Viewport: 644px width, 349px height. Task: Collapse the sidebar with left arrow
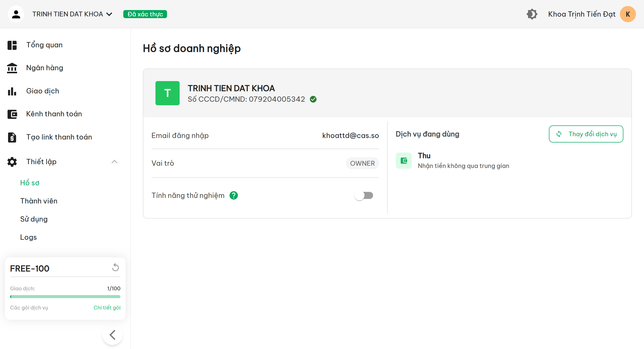point(112,335)
